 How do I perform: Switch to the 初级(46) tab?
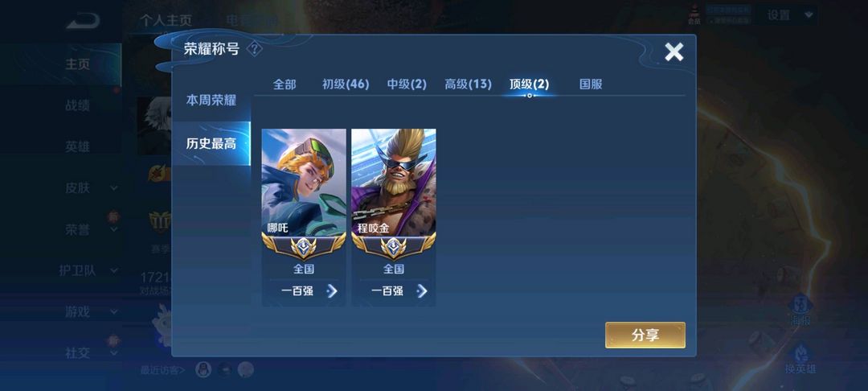[x=346, y=84]
